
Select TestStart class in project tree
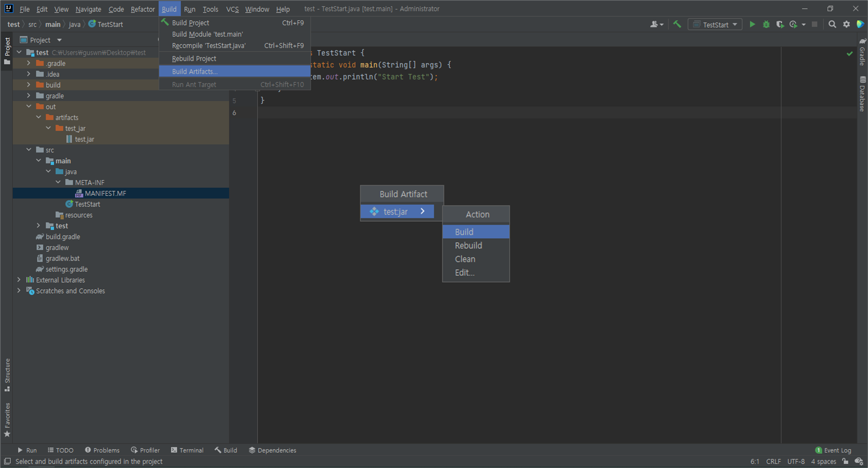(x=87, y=204)
